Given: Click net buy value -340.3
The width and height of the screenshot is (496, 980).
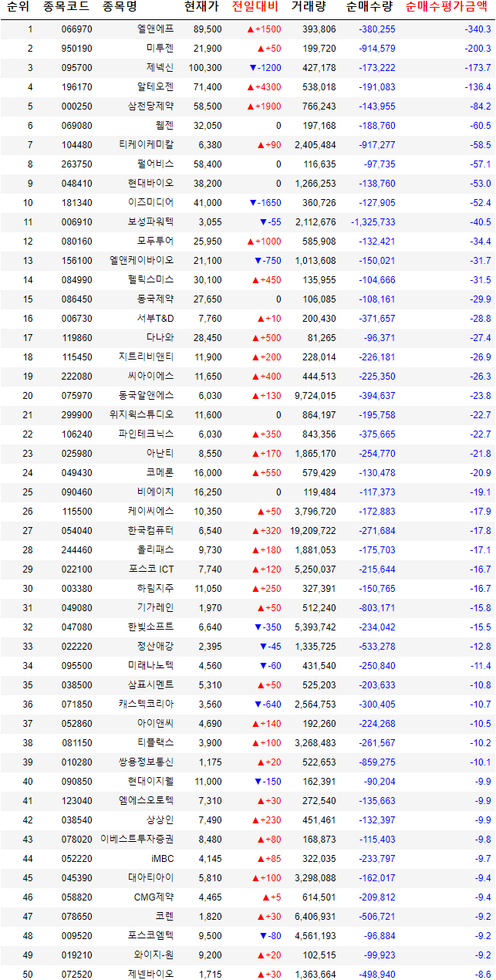Looking at the screenshot, I should pyautogui.click(x=477, y=29).
